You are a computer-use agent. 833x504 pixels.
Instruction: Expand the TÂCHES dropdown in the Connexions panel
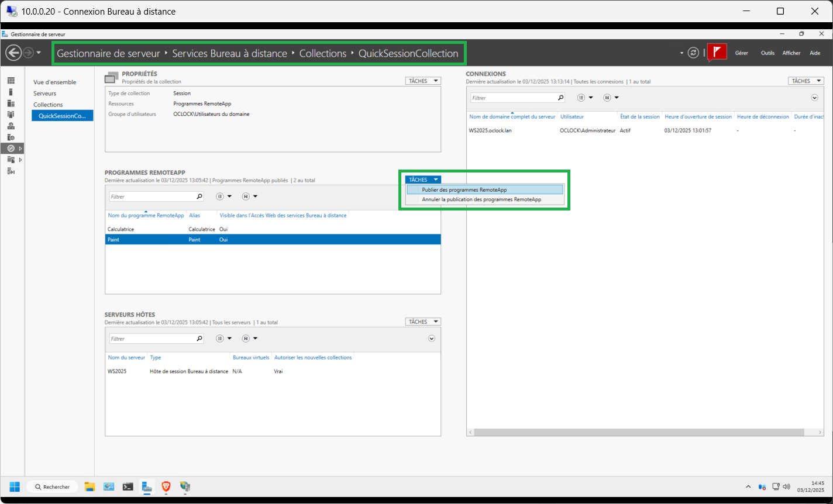806,81
